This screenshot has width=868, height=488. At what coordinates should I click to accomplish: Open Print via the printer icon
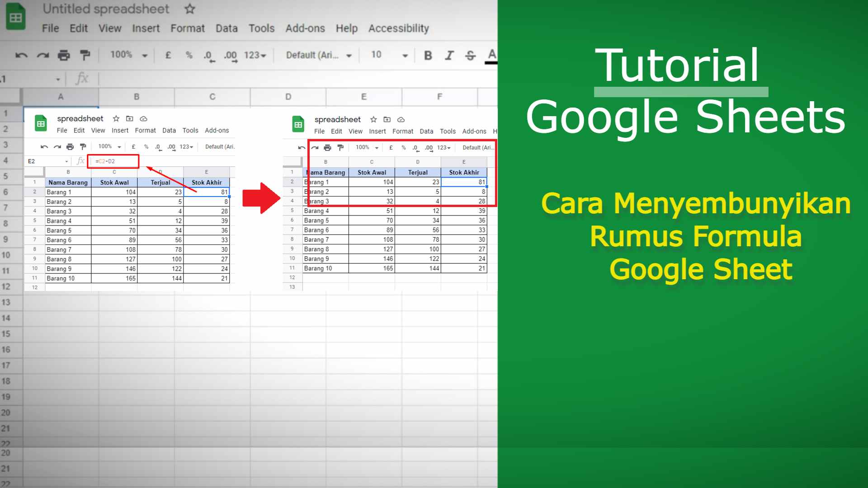coord(63,55)
